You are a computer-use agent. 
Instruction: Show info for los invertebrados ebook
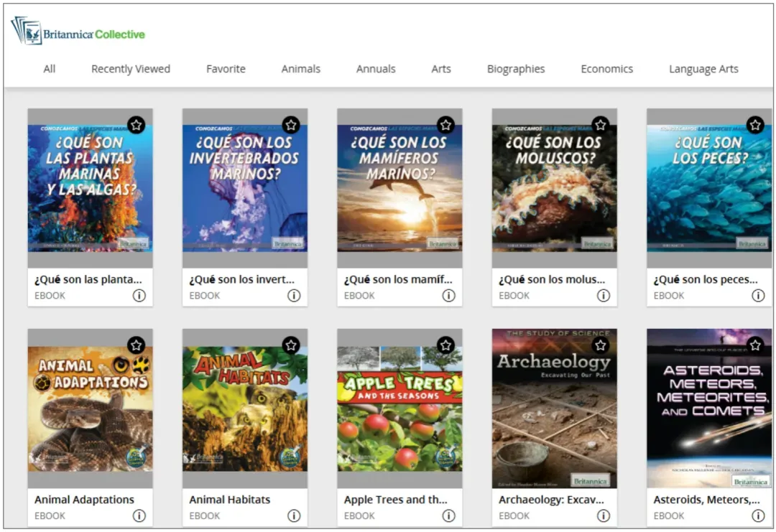tap(294, 296)
